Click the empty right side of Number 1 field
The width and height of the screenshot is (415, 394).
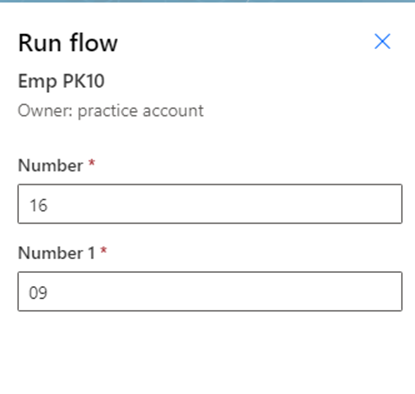pyautogui.click(x=300, y=291)
